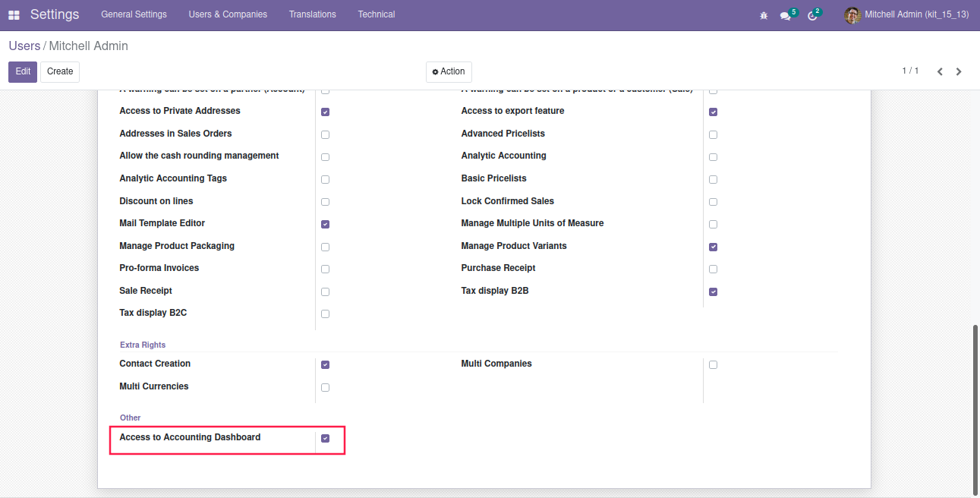The image size is (980, 498).
Task: Open the General Settings menu
Action: 134,14
